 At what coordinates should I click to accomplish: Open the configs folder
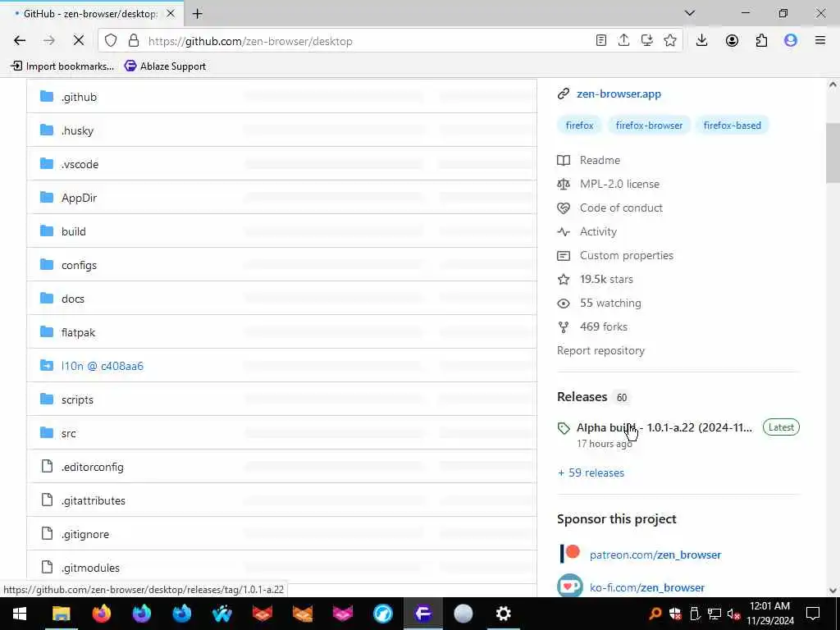[x=79, y=265]
